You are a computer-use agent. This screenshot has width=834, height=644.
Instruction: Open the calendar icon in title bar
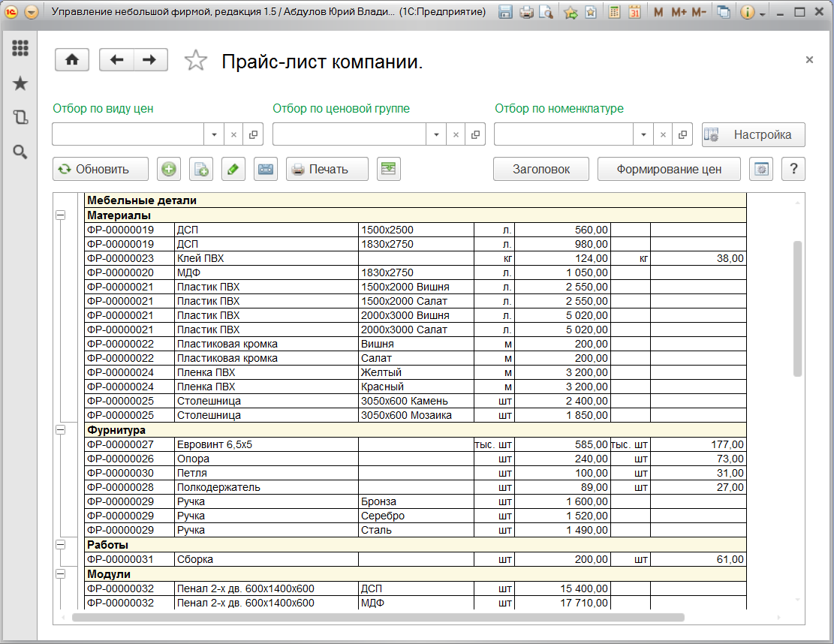coord(634,13)
